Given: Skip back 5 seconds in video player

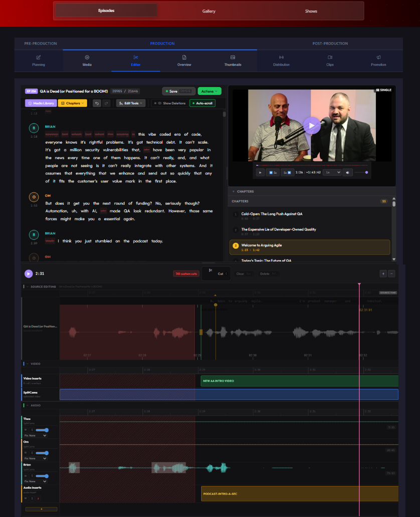Looking at the screenshot, I should (x=273, y=172).
